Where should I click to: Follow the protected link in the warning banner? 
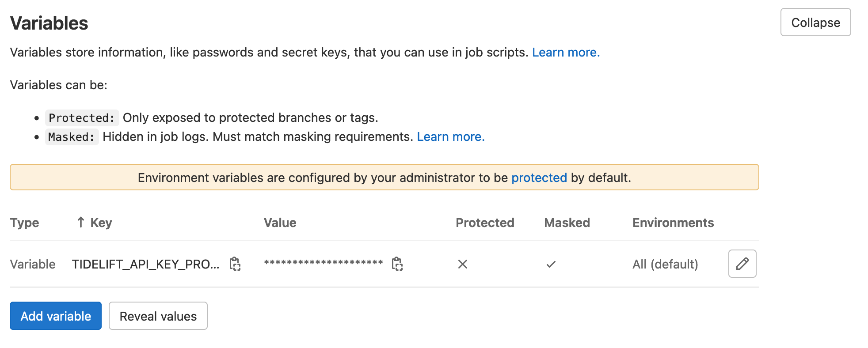(x=539, y=178)
